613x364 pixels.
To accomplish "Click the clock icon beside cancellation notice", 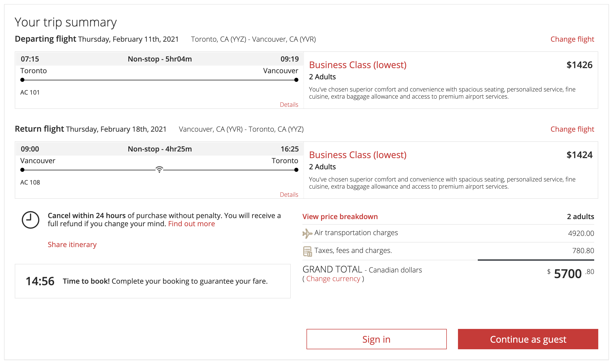I will click(30, 220).
